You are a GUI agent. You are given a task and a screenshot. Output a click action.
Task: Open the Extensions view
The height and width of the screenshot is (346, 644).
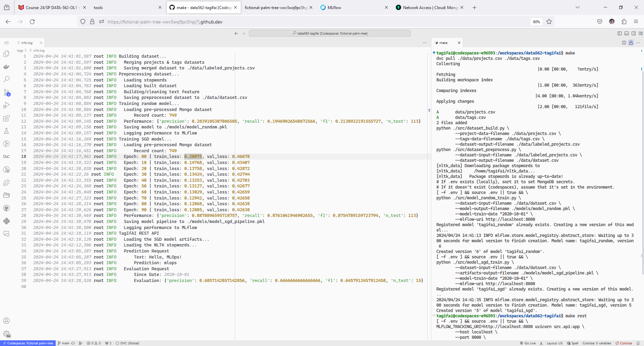pos(6,118)
